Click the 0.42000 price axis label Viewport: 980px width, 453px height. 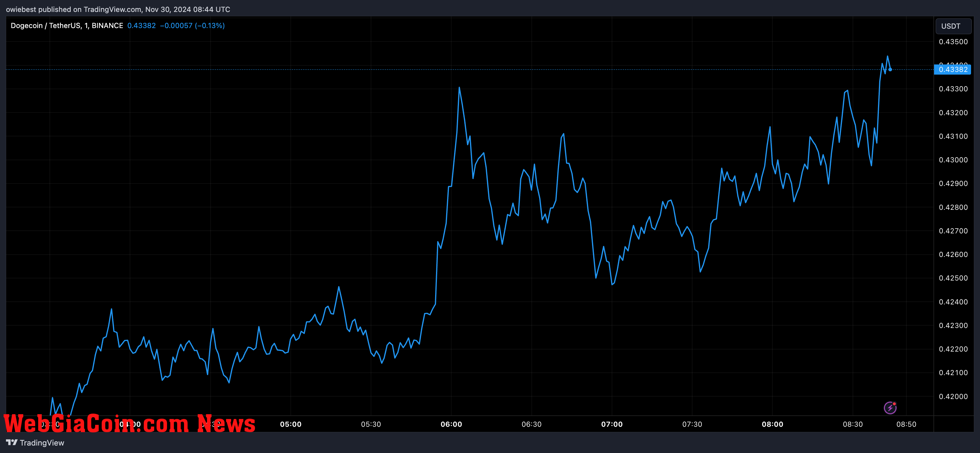953,397
